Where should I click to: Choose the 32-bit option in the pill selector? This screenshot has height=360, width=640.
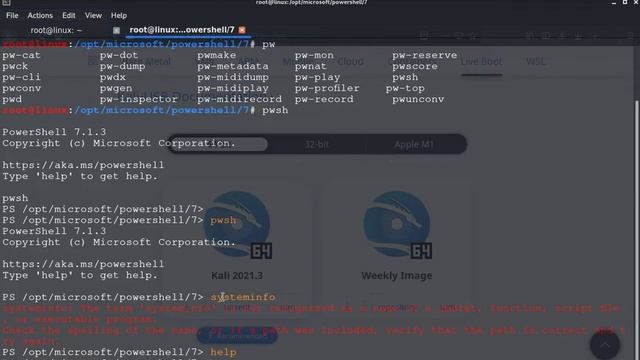click(x=317, y=144)
